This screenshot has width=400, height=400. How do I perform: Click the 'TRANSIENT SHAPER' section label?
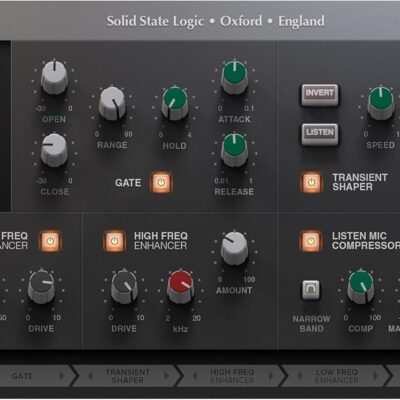pyautogui.click(x=360, y=182)
